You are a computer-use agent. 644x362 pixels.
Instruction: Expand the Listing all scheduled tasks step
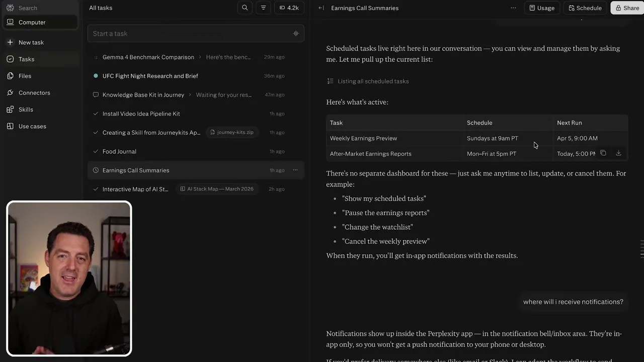[368, 81]
